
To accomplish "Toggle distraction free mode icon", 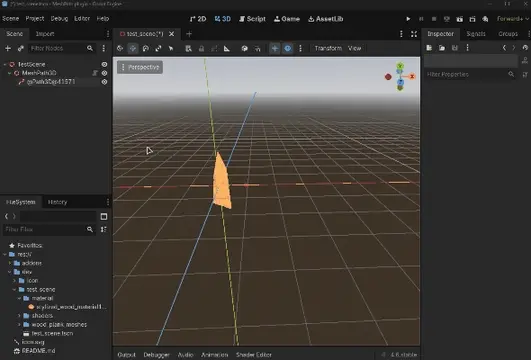I will pyautogui.click(x=414, y=34).
